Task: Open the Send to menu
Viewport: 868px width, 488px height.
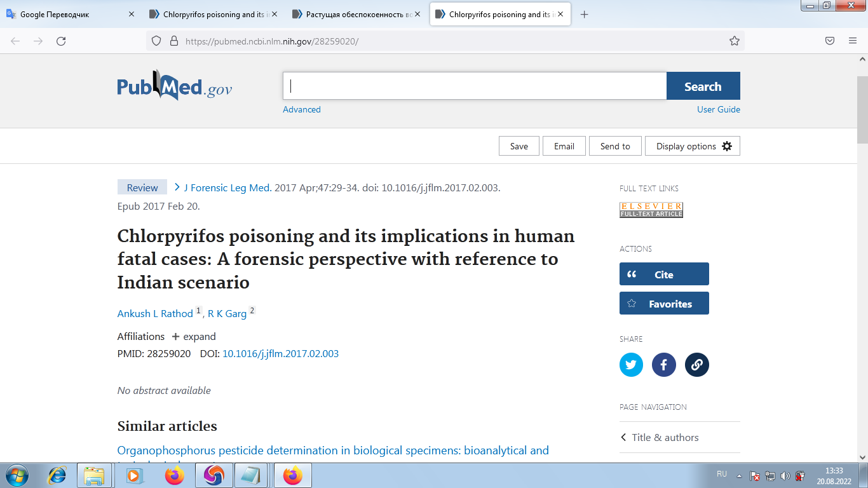Action: tap(614, 146)
